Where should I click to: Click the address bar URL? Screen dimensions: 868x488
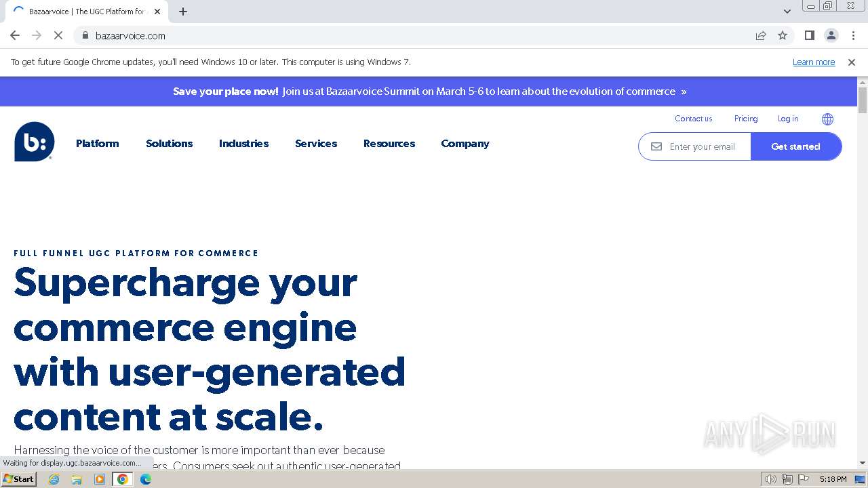coord(130,36)
